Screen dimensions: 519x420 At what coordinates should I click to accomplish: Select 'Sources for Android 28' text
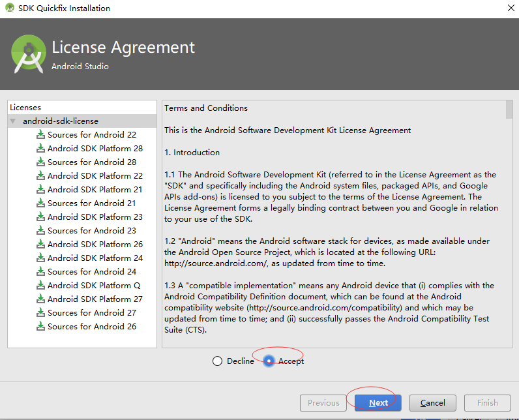pyautogui.click(x=92, y=162)
